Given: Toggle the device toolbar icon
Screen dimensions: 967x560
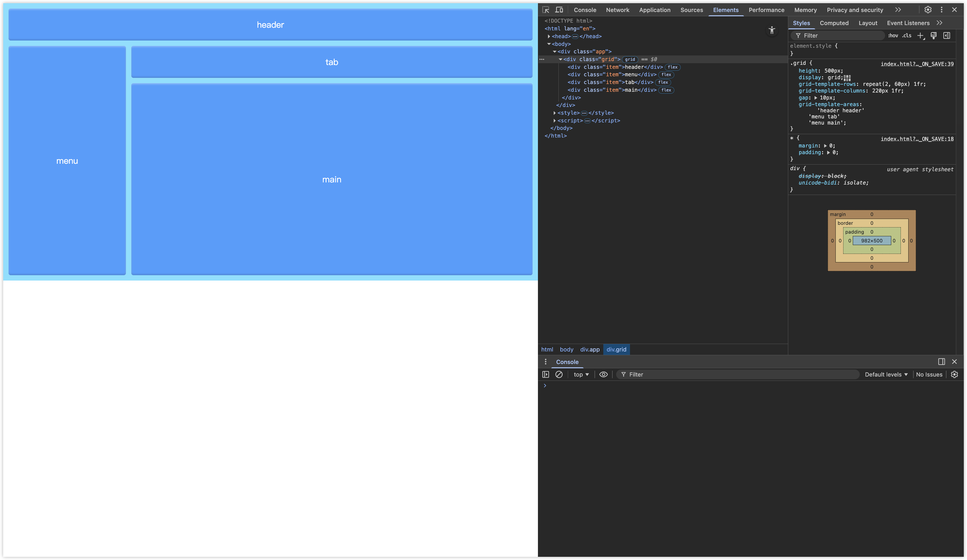Looking at the screenshot, I should 559,10.
